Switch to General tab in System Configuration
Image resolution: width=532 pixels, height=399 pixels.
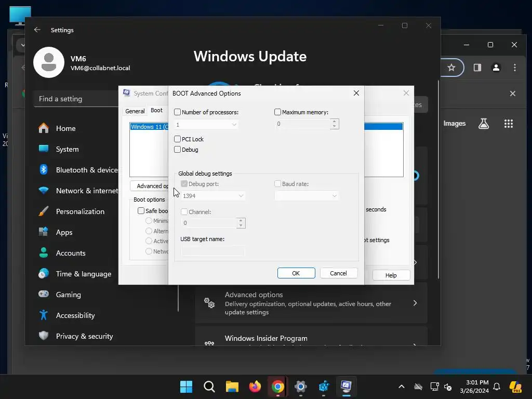coord(135,111)
